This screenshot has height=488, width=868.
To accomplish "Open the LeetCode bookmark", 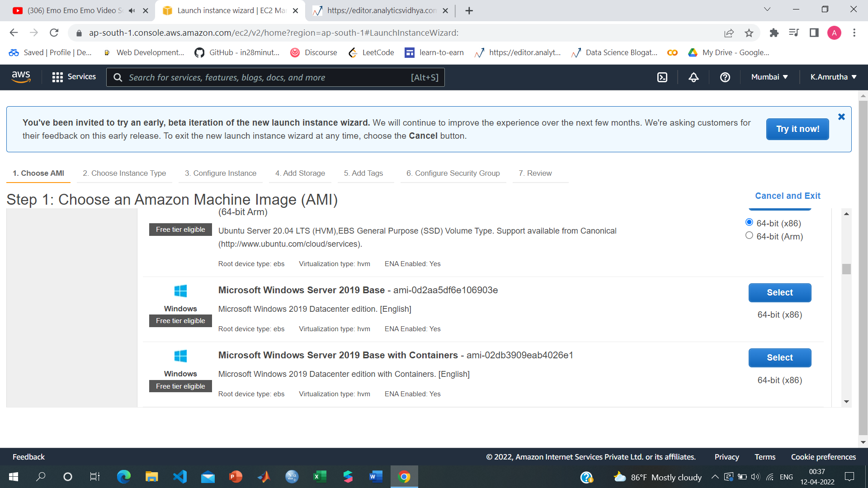I will (x=371, y=52).
